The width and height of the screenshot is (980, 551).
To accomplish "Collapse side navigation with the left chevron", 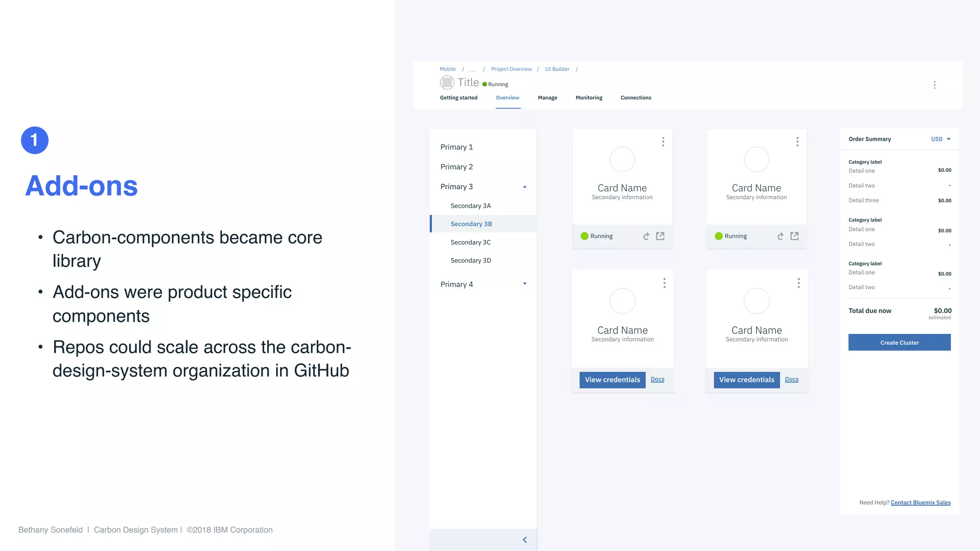I will tap(524, 540).
